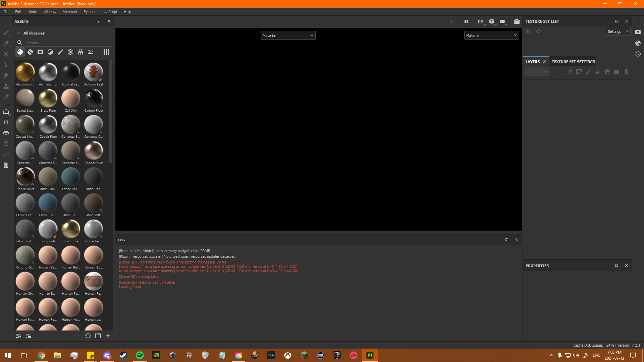The height and width of the screenshot is (362, 644).
Task: Switch to Texture Set Settings tab
Action: click(573, 62)
